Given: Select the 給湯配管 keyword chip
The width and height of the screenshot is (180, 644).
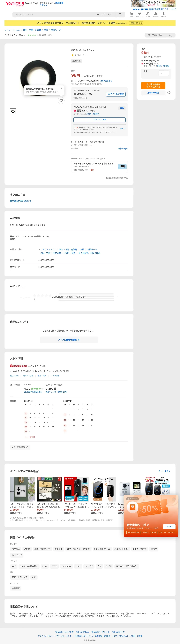Looking at the screenshot, I should (16, 588).
